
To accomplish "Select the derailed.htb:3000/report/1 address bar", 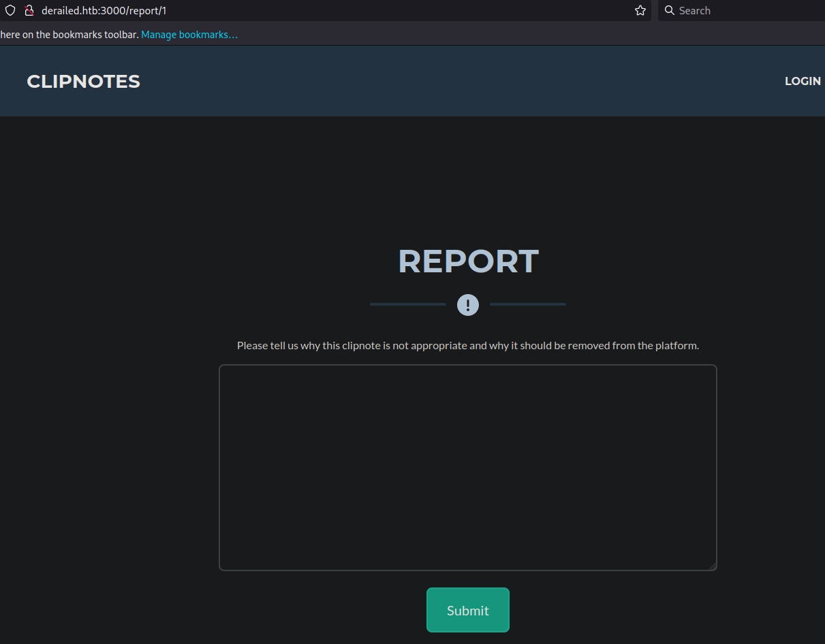I will pos(273,10).
